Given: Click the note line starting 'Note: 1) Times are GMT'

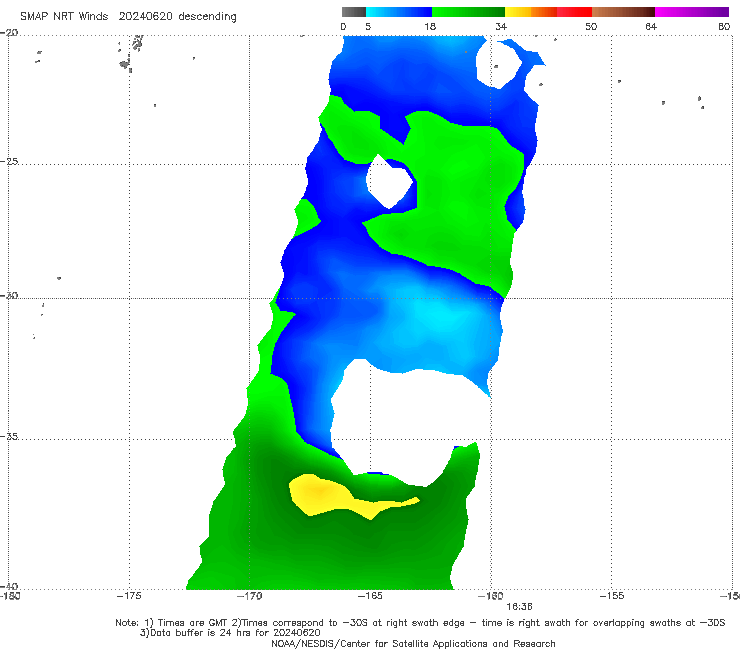Looking at the screenshot, I should point(420,623).
